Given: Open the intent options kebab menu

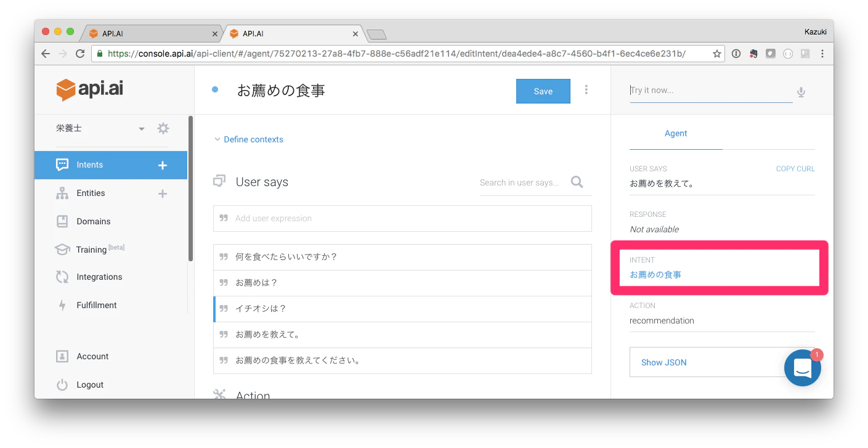Looking at the screenshot, I should tap(586, 90).
